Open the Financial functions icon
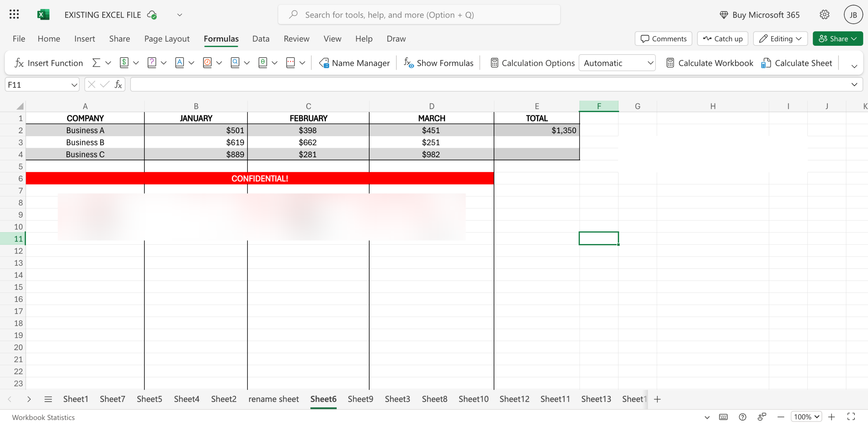Image resolution: width=868 pixels, height=423 pixels. (124, 63)
